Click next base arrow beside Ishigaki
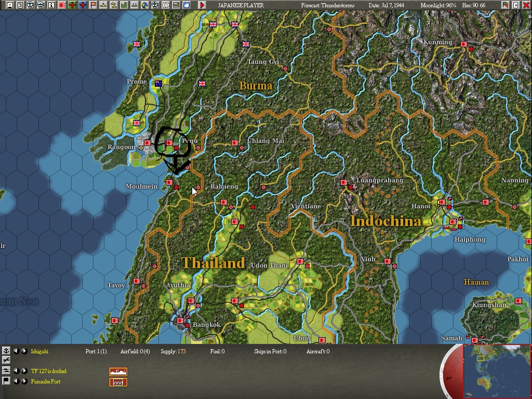The height and width of the screenshot is (399, 532). [24, 351]
